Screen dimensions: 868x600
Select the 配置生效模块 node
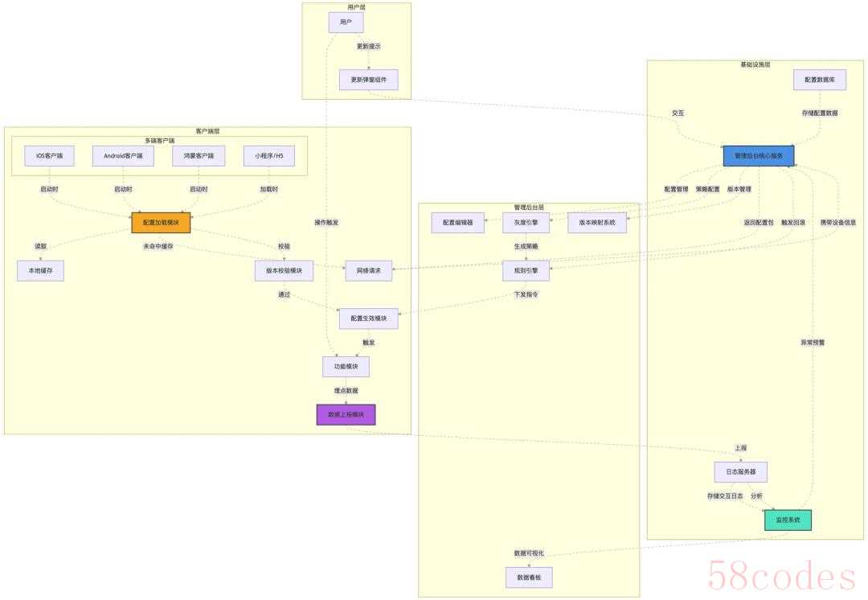(369, 318)
